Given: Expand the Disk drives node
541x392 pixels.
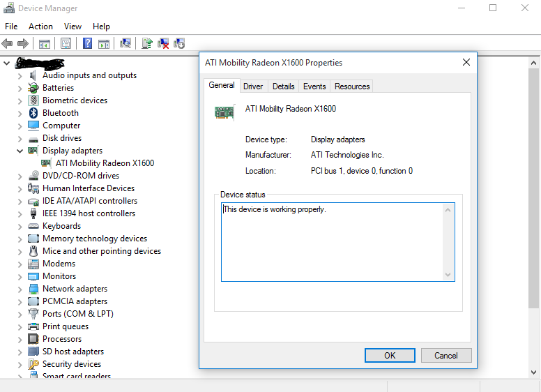Looking at the screenshot, I should [x=20, y=139].
